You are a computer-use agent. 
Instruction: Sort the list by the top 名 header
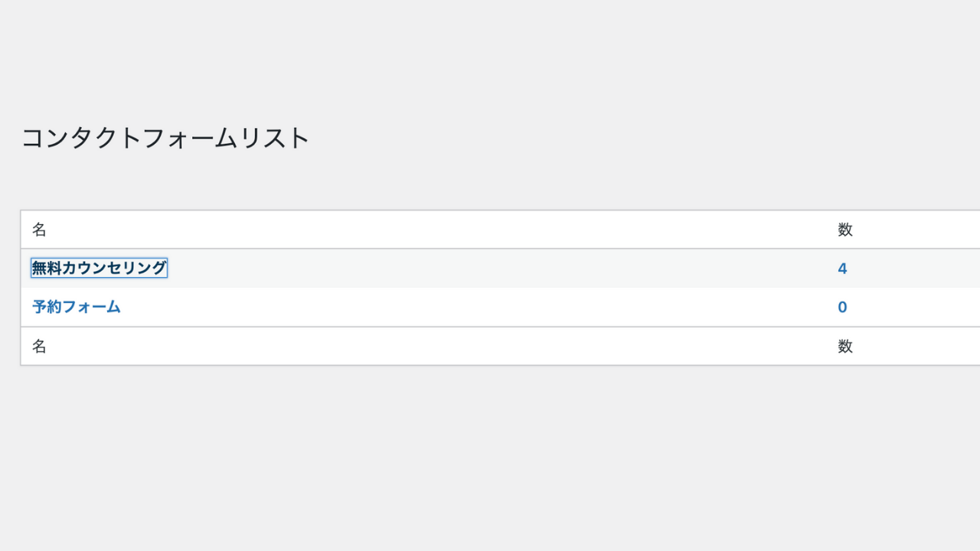pos(39,230)
